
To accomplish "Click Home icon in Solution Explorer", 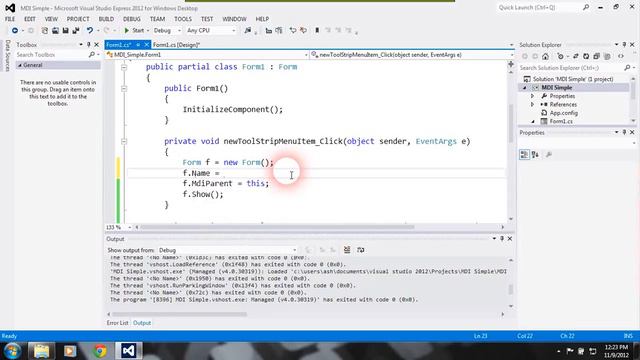I will pos(545,56).
